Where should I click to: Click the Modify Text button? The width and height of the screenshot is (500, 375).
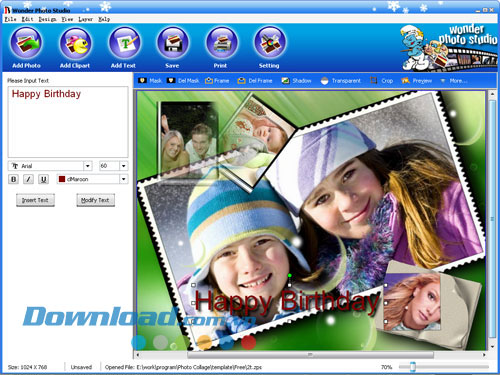96,200
